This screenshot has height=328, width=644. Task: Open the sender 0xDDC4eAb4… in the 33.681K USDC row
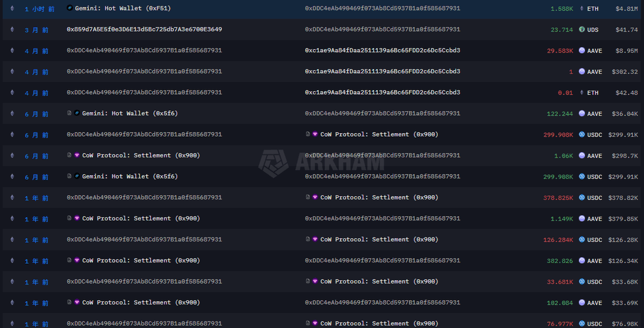[x=144, y=281]
